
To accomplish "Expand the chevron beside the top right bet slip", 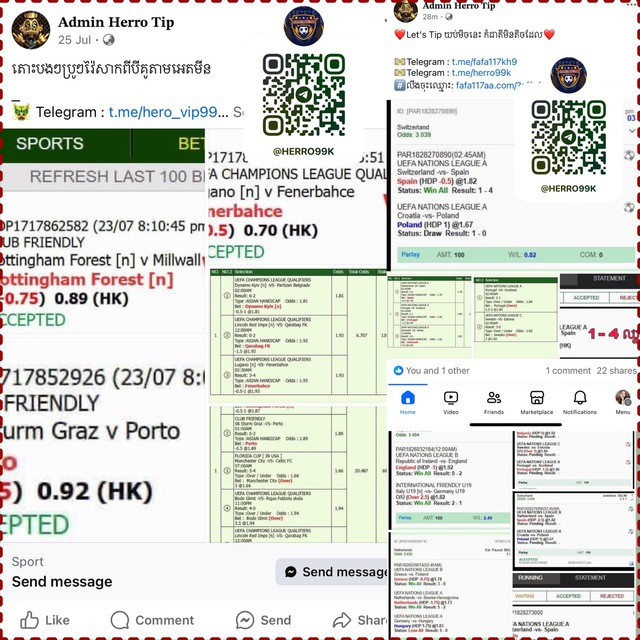I will pos(632,131).
